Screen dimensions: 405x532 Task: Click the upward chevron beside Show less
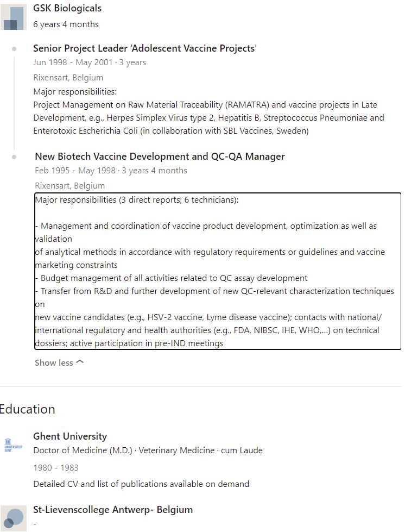[x=80, y=362]
